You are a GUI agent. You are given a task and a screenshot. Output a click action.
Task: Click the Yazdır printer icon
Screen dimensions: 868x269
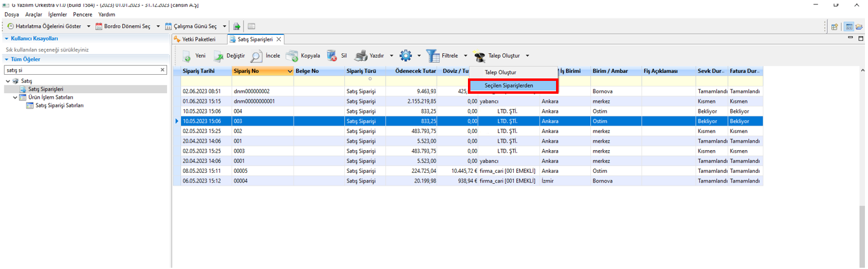coord(362,56)
